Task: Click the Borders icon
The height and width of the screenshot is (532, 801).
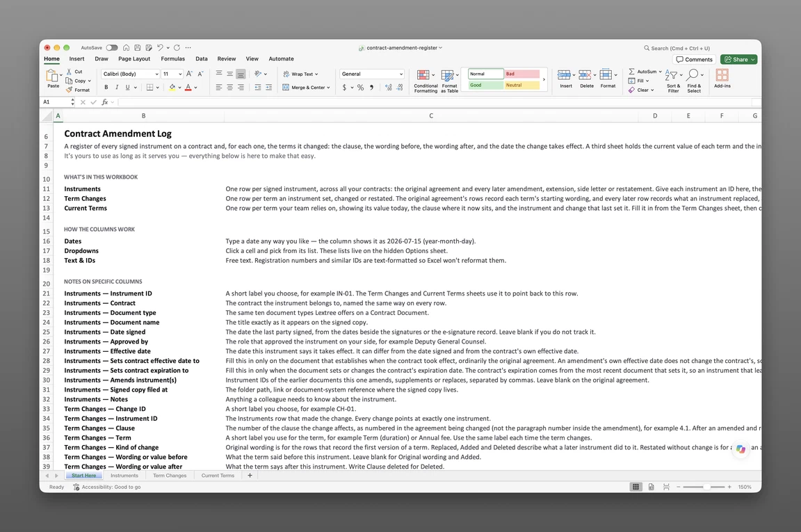Action: [149, 88]
